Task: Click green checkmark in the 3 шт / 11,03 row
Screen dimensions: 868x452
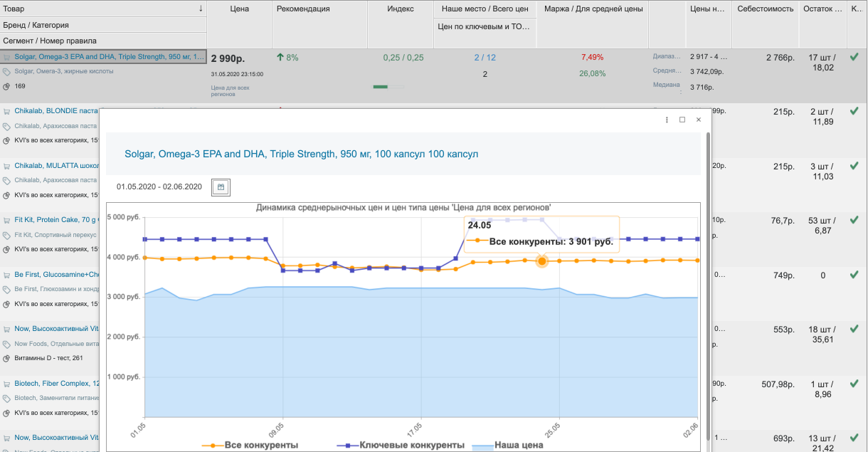Action: click(x=854, y=166)
